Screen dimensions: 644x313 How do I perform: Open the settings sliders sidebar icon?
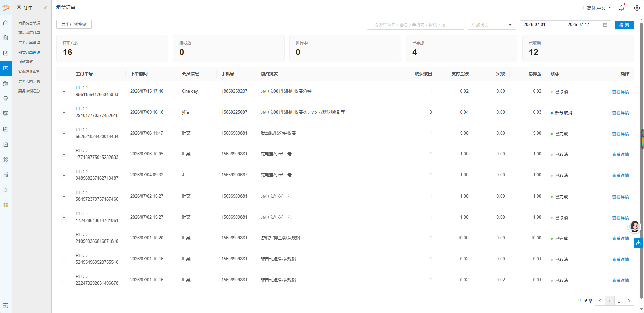point(6,190)
